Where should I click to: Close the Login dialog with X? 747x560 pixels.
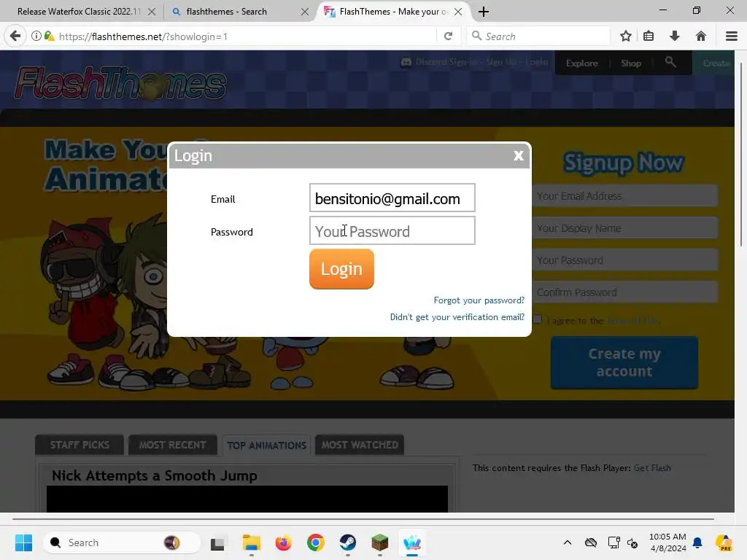click(519, 156)
